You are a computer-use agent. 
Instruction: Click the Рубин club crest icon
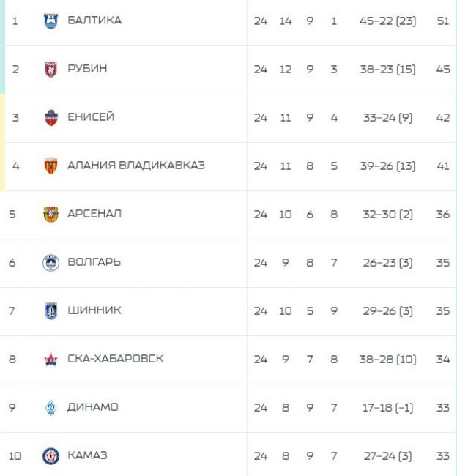click(51, 70)
